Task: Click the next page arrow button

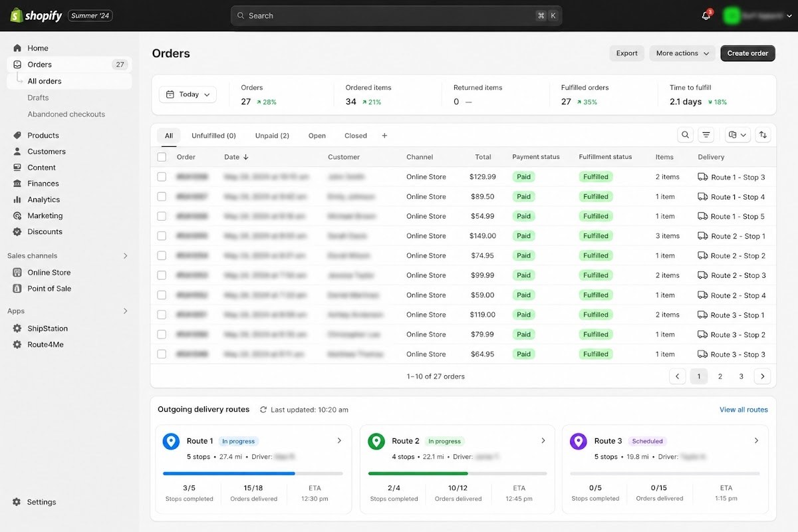Action: [762, 376]
